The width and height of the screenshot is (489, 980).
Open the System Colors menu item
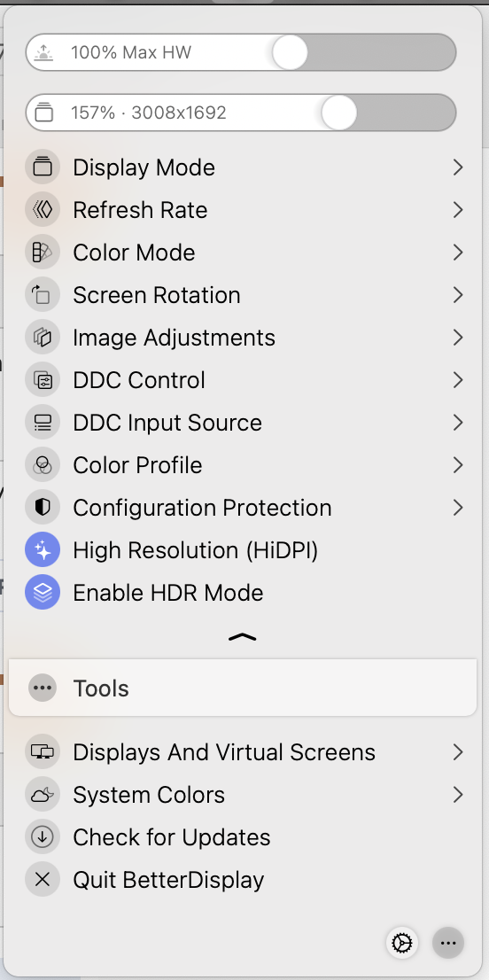click(244, 795)
